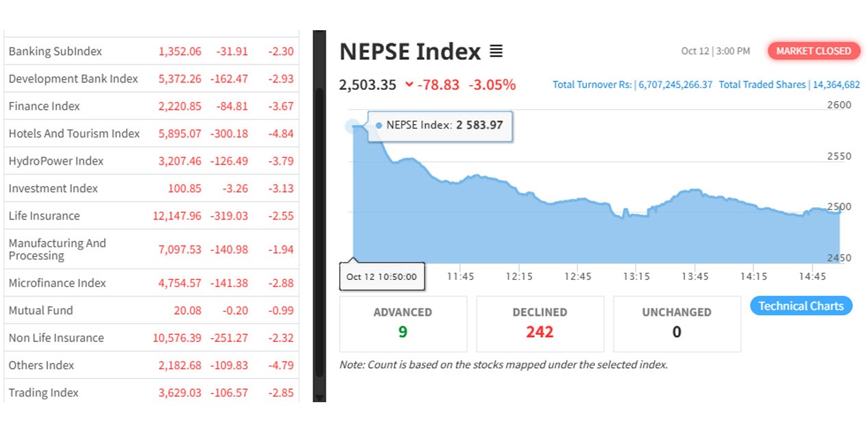Click the UNCHANGED count box

coord(676,323)
